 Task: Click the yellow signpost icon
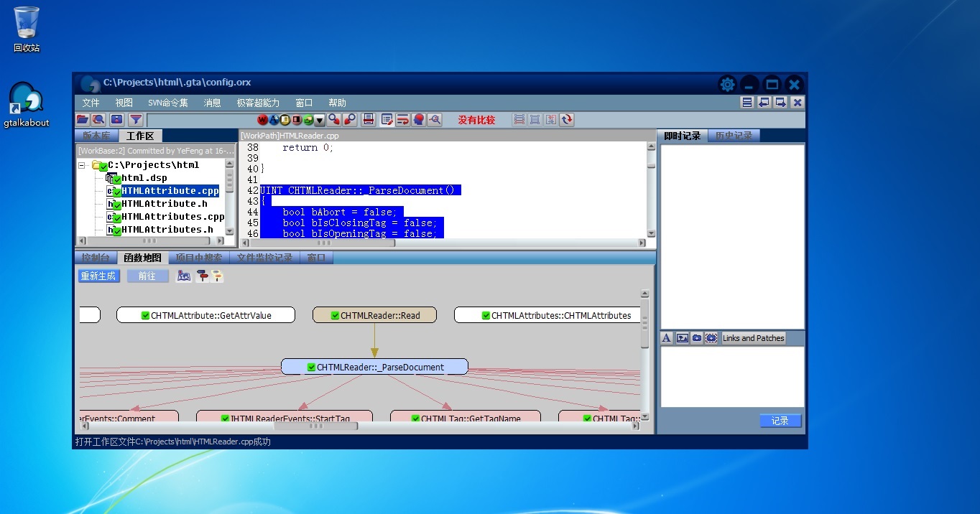(217, 276)
